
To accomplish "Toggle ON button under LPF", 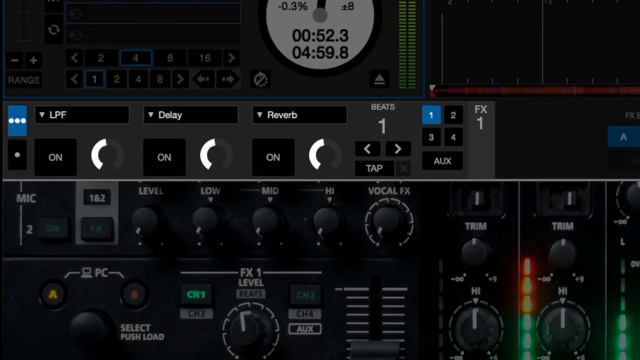I will coord(56,158).
